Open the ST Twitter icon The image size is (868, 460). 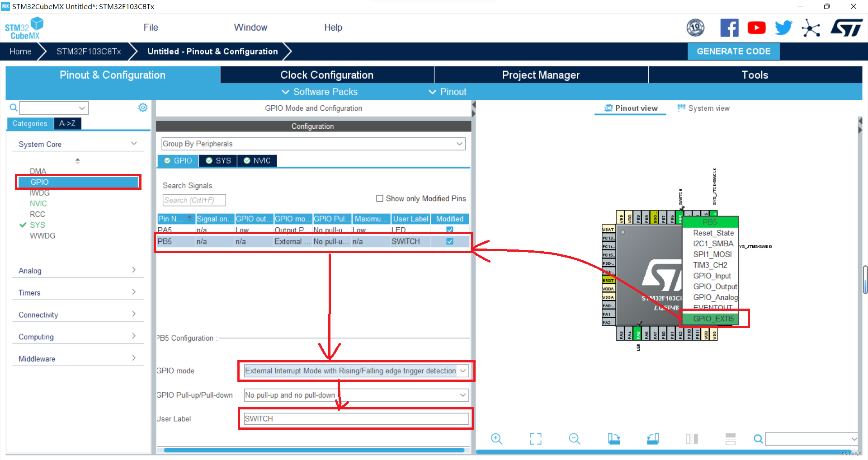(x=783, y=28)
